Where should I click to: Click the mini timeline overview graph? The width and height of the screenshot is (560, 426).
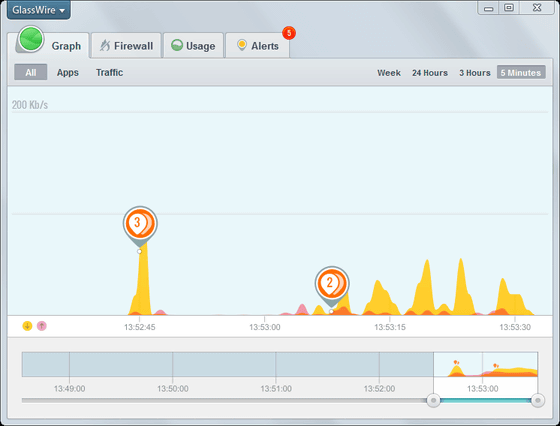(280, 364)
